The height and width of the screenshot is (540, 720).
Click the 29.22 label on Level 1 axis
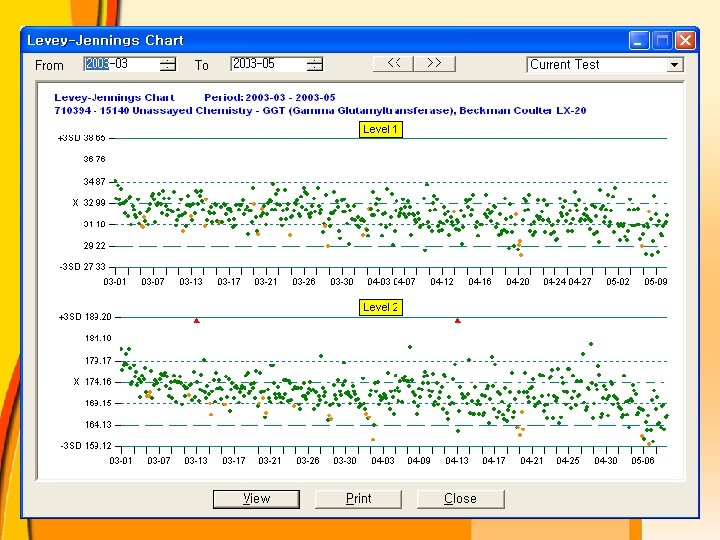(x=95, y=246)
